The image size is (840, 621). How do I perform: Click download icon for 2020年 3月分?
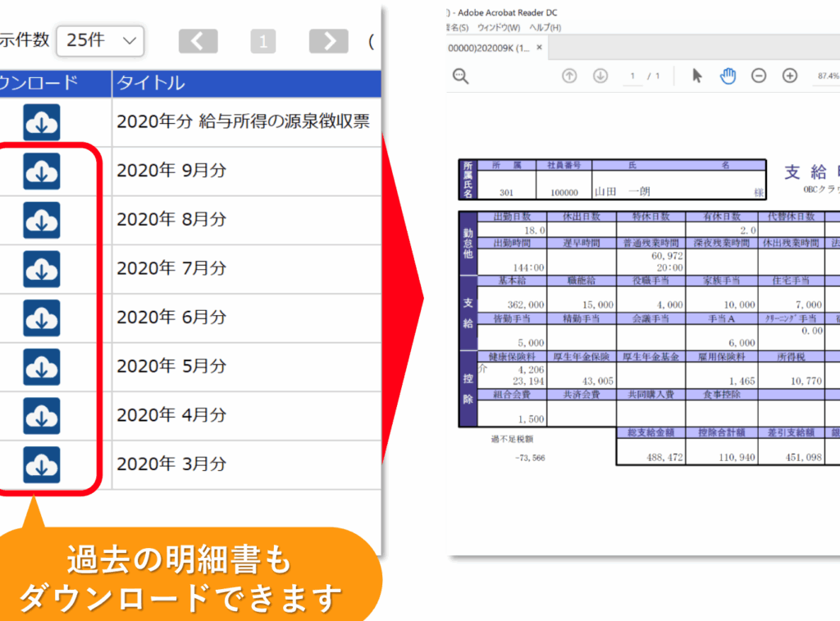click(41, 464)
